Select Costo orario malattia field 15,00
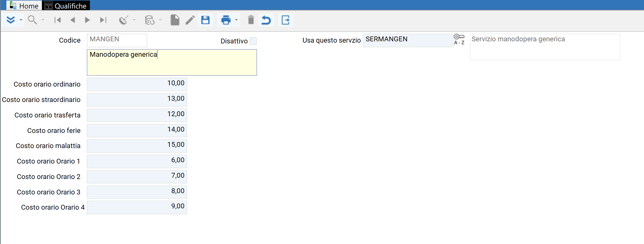This screenshot has width=644, height=244. pos(137,146)
